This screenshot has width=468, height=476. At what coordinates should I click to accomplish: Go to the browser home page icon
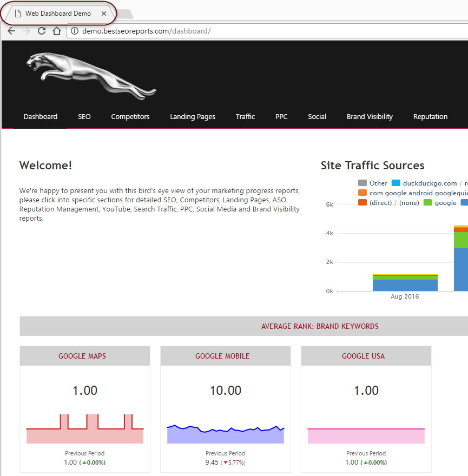(x=56, y=31)
